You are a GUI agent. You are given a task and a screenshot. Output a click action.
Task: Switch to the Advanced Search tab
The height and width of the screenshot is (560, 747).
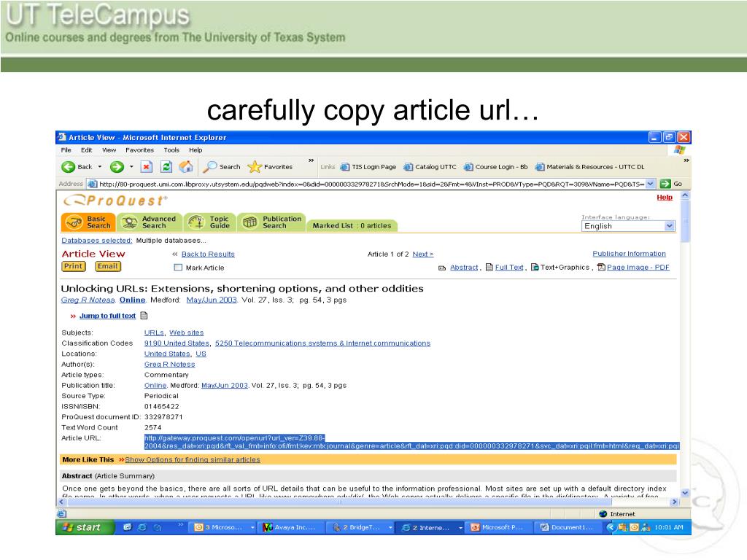[150, 222]
